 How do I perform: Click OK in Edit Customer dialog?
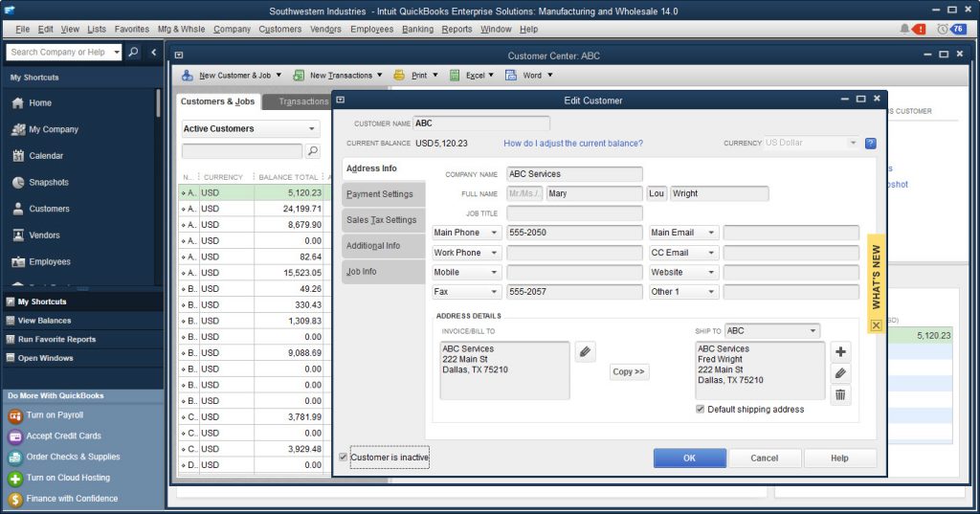click(x=689, y=458)
